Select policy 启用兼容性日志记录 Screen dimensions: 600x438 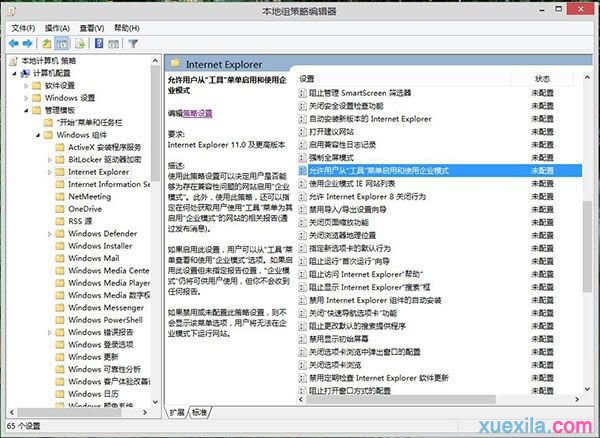pos(342,145)
